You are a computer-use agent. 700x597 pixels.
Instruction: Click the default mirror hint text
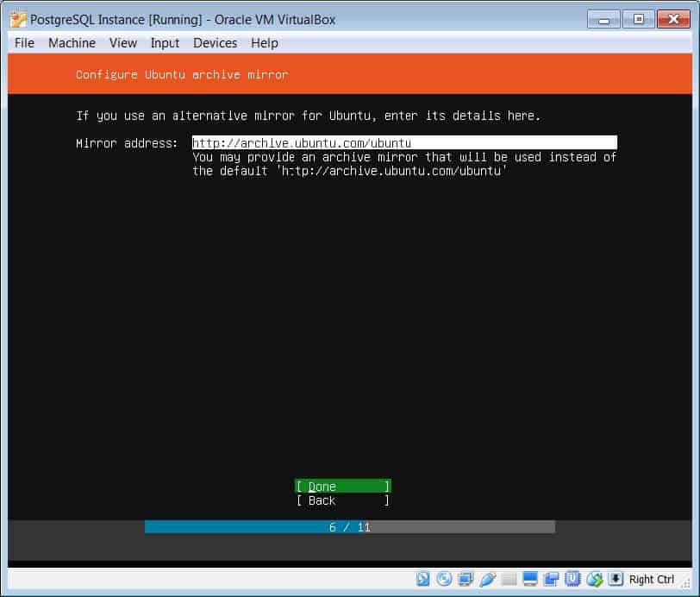tap(404, 164)
